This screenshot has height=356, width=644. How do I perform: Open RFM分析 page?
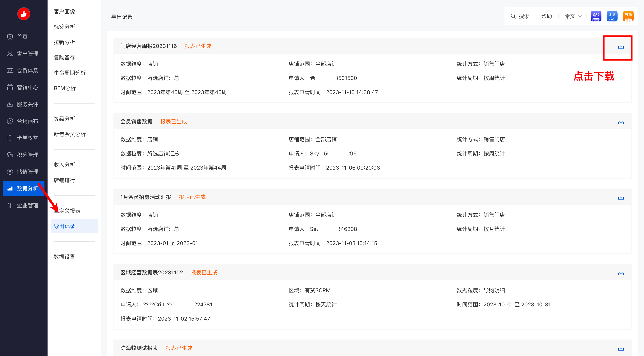pos(65,88)
